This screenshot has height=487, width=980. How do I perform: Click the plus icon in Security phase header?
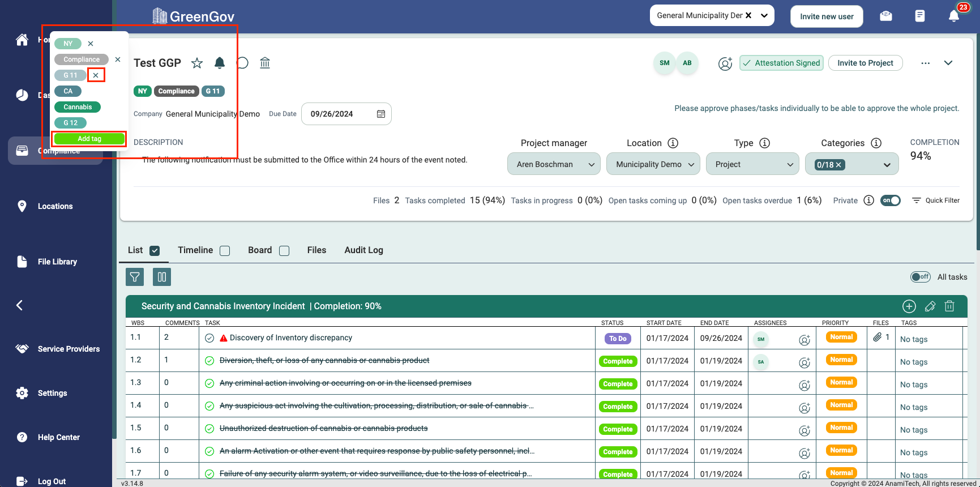click(x=909, y=306)
